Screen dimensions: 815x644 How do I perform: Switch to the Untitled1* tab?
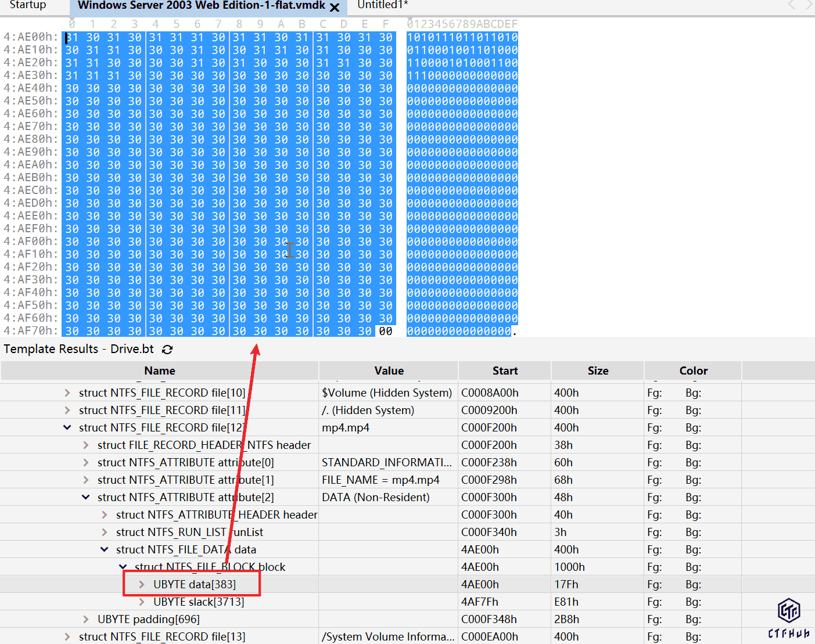(x=382, y=5)
